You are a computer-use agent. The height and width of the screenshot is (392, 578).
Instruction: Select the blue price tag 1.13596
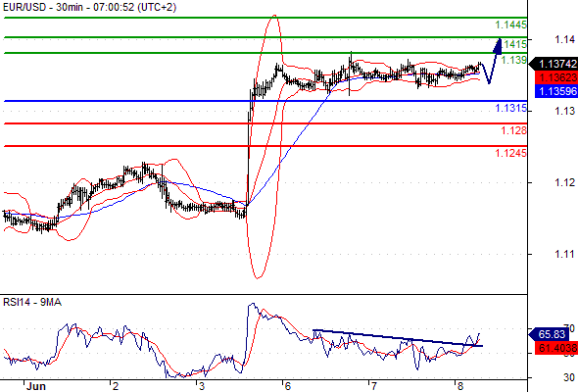pos(555,91)
